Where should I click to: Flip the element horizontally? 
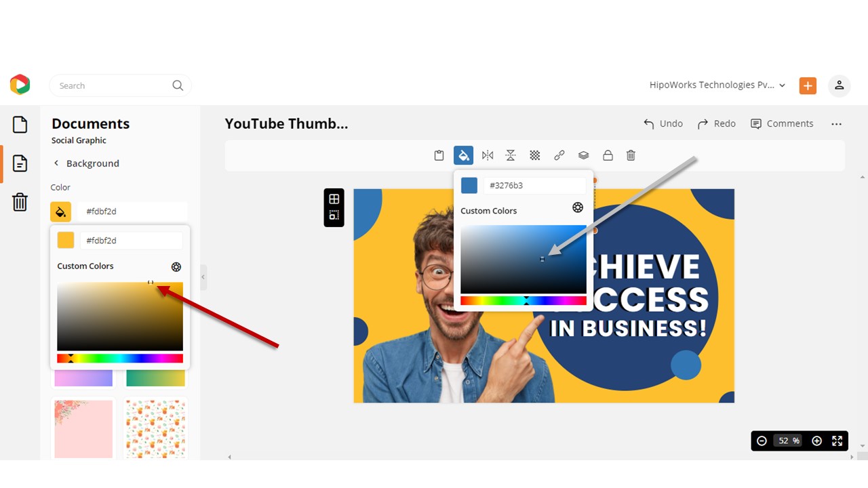488,155
